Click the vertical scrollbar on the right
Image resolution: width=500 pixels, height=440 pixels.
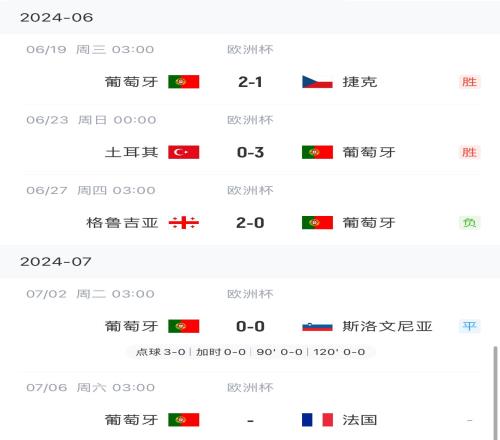pos(495,393)
